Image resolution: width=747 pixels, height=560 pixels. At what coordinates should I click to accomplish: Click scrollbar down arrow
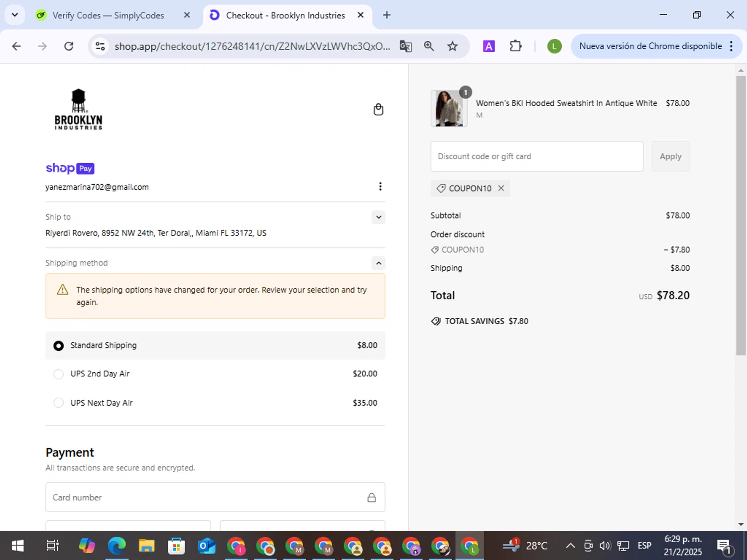pyautogui.click(x=741, y=524)
